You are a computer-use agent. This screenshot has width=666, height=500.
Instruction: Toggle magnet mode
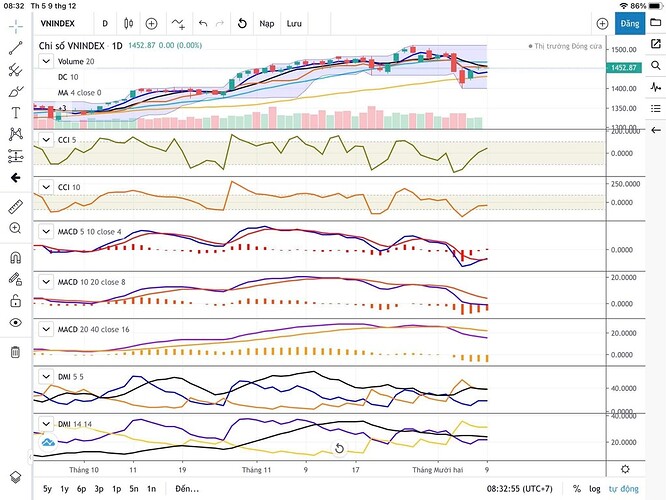[x=16, y=258]
